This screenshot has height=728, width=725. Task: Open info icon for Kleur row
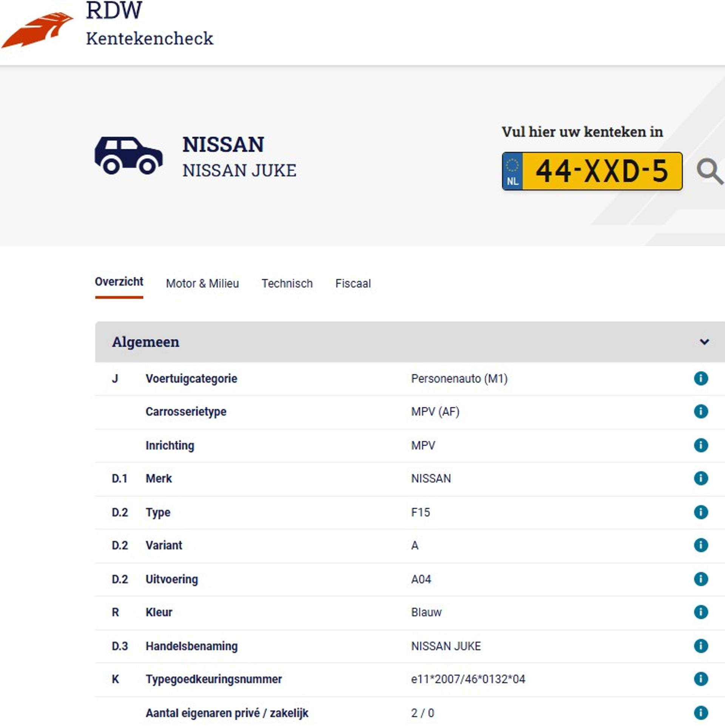tap(701, 612)
